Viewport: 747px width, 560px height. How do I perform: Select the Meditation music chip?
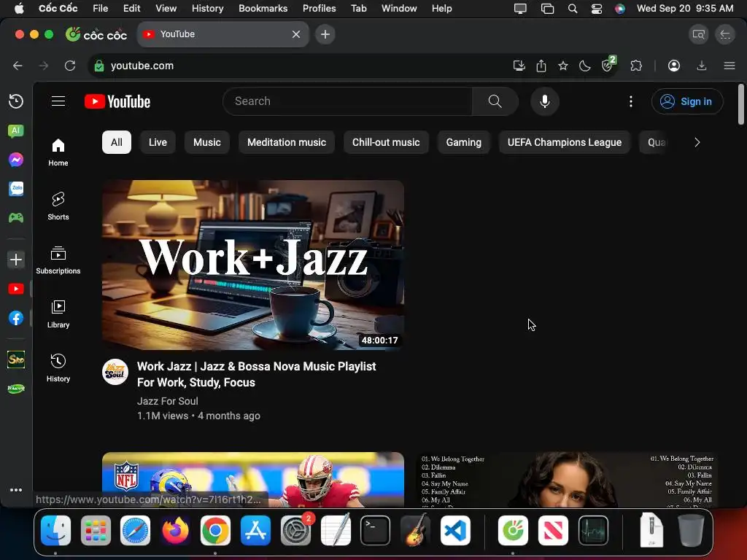pyautogui.click(x=286, y=142)
